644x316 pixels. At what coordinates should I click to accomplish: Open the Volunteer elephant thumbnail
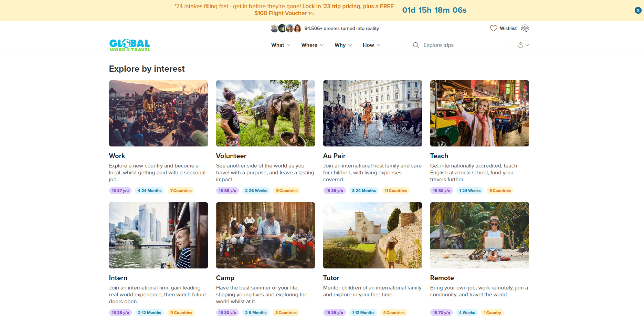[265, 113]
